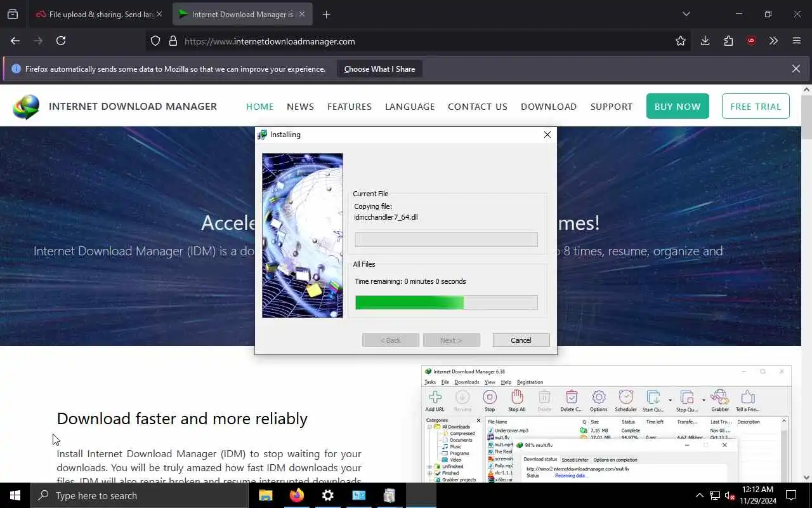Click the FREE TRIAL button

click(756, 107)
